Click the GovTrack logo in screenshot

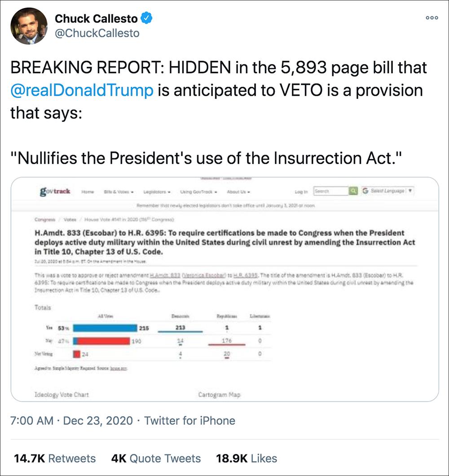[55, 191]
